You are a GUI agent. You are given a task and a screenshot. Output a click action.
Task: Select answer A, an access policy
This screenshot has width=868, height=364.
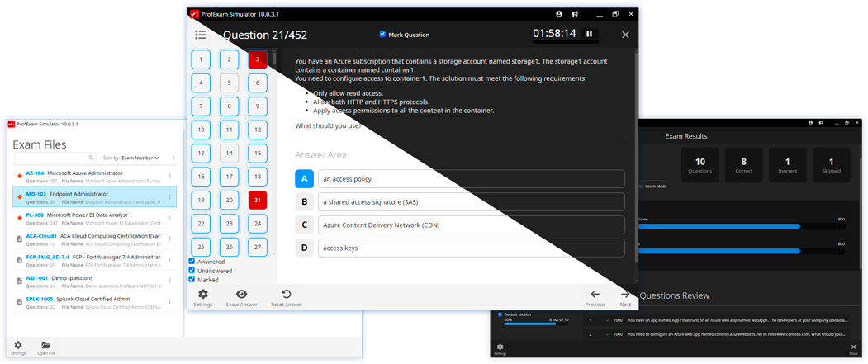(x=460, y=178)
